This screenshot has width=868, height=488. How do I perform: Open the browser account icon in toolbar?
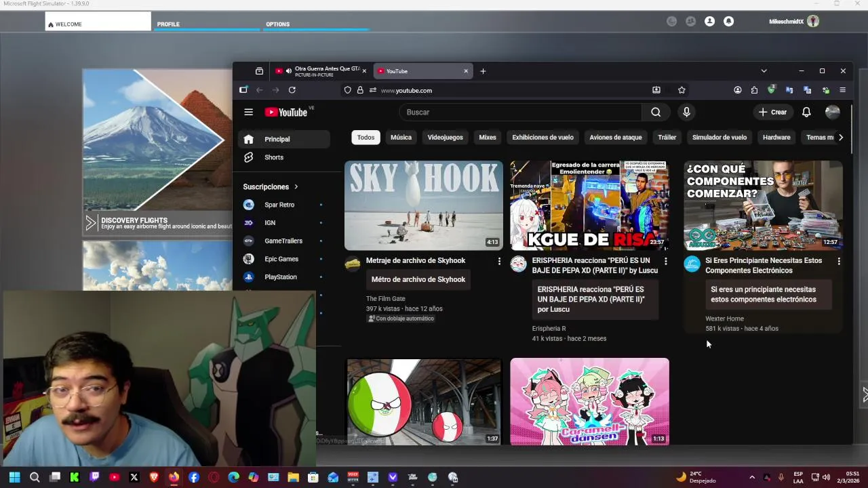[737, 90]
